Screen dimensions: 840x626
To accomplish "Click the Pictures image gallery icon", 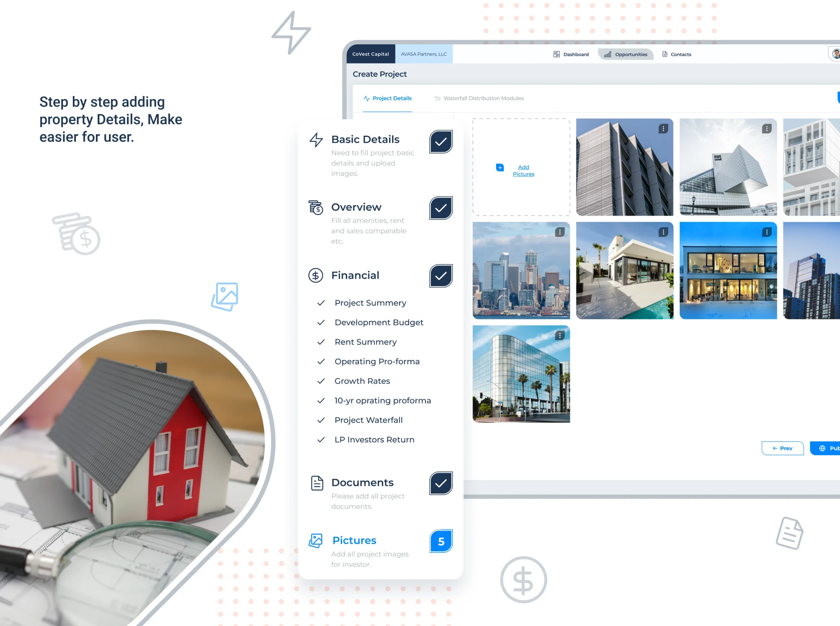I will 316,540.
